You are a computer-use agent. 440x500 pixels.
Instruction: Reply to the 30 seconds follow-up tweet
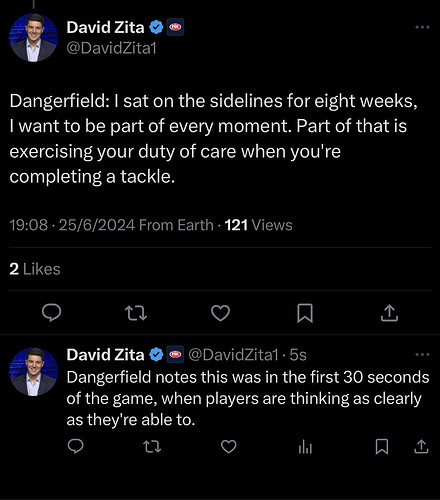75,446
